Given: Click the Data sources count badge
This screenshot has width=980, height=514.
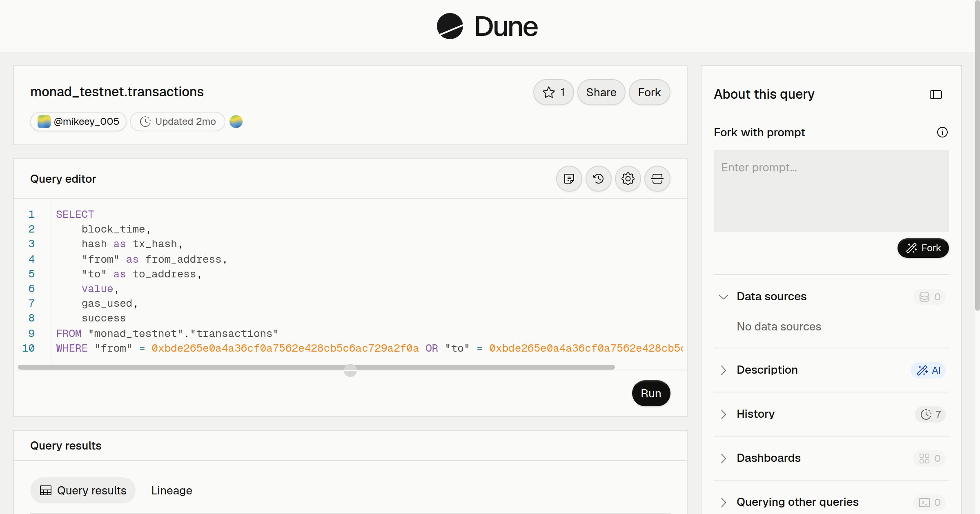Looking at the screenshot, I should click(x=929, y=297).
